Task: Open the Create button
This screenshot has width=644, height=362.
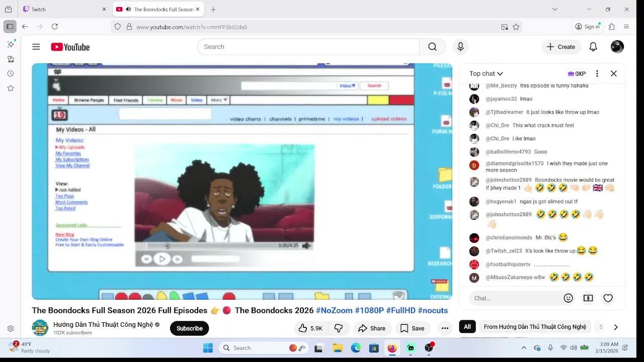Action: pos(561,47)
